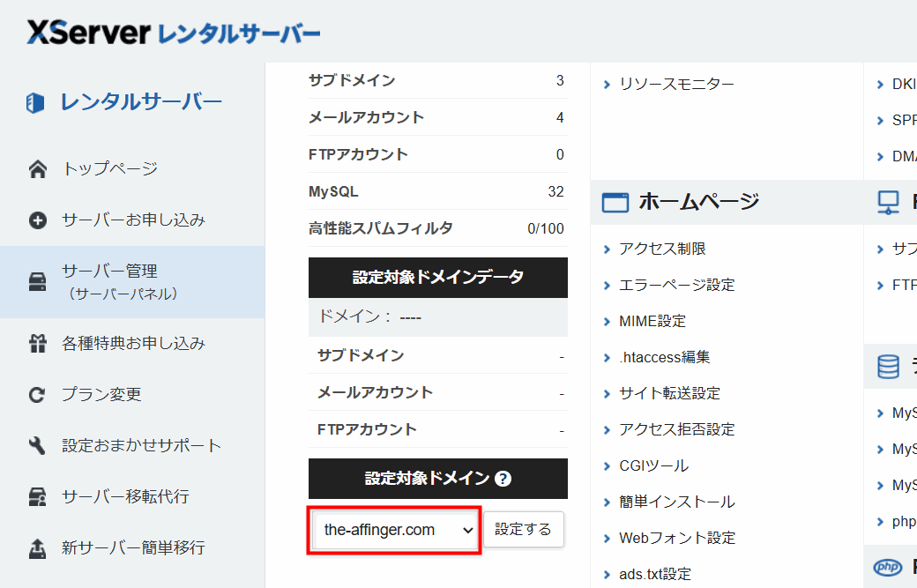Screen dimensions: 917x588
Task: Click the plus circle icon for サーバーお申し込み
Action: pos(38,220)
